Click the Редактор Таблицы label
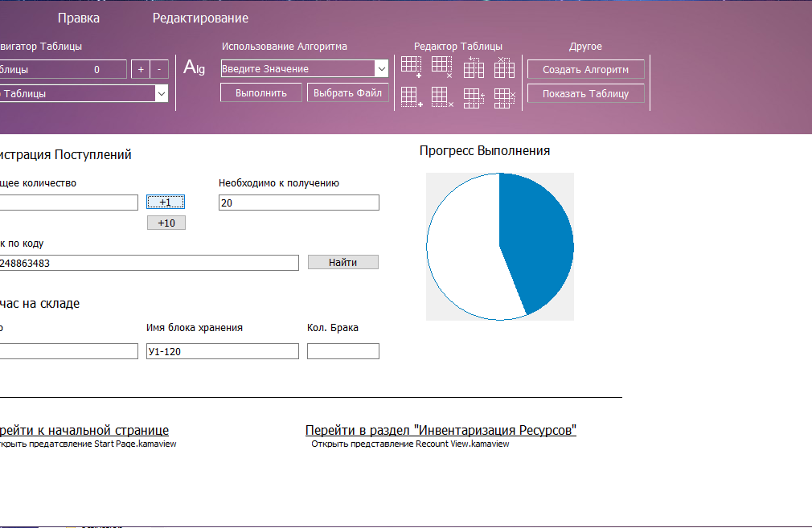This screenshot has width=812, height=528. coord(458,46)
